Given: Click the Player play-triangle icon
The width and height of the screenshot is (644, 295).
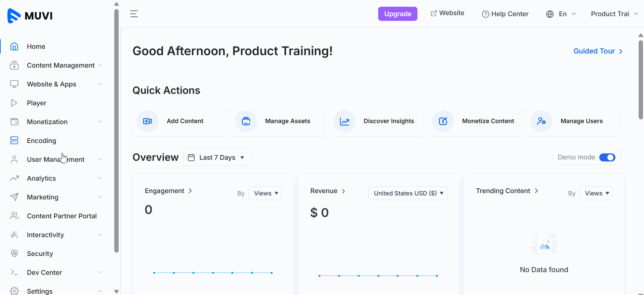Looking at the screenshot, I should [14, 103].
